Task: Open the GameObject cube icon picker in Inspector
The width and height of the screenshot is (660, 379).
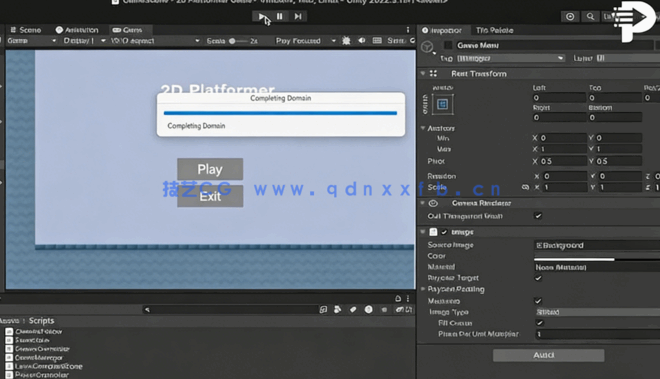Action: (x=428, y=47)
